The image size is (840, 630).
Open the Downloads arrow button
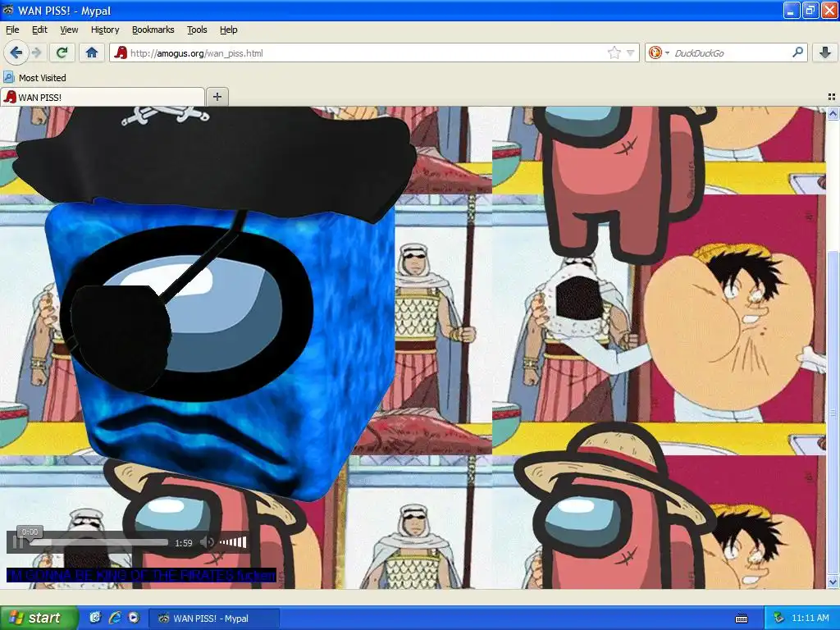(x=825, y=52)
